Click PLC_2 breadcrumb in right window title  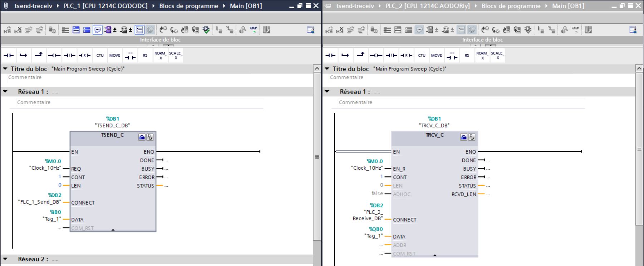pyautogui.click(x=427, y=6)
